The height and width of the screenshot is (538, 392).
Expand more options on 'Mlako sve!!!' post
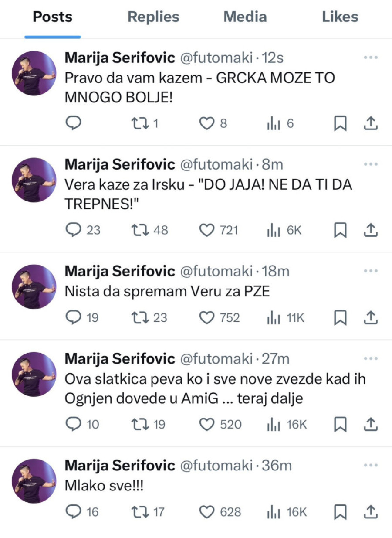point(370,465)
